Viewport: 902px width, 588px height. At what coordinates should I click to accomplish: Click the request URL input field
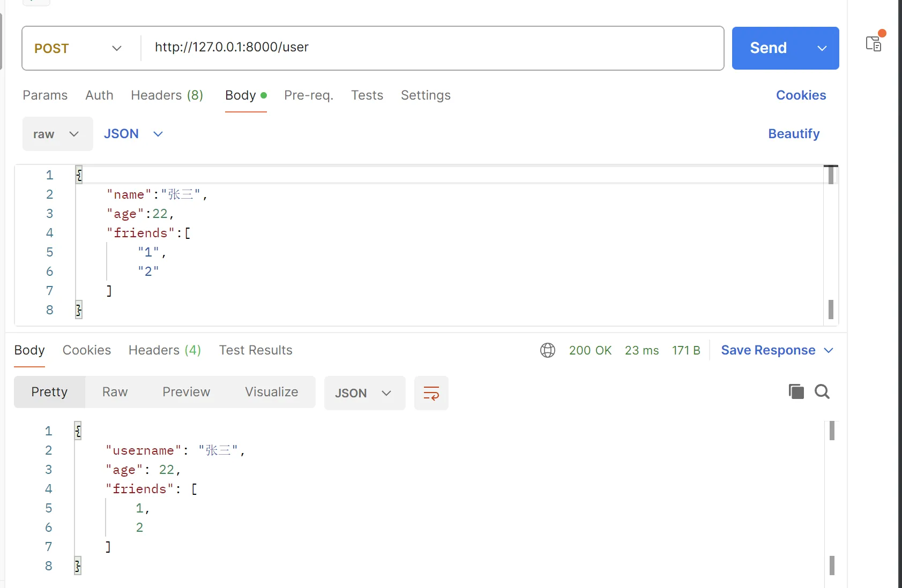click(x=432, y=47)
